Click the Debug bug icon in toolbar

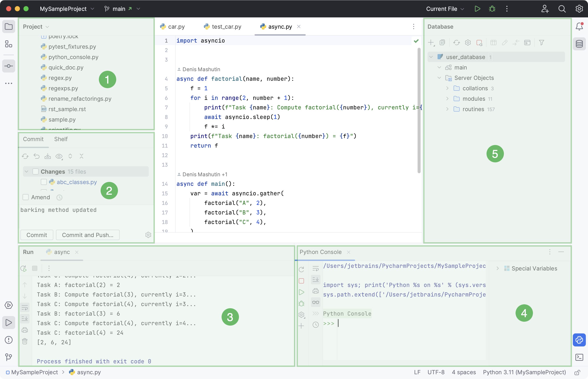[492, 9]
